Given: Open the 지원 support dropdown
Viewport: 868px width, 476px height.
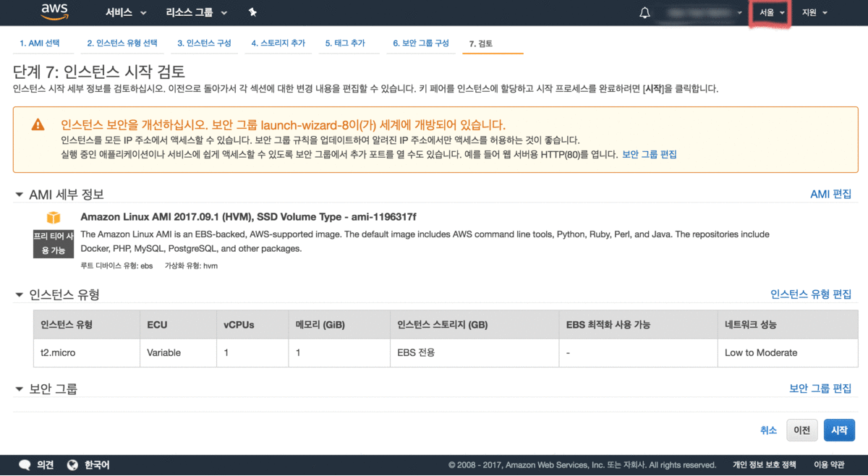Looking at the screenshot, I should 814,12.
